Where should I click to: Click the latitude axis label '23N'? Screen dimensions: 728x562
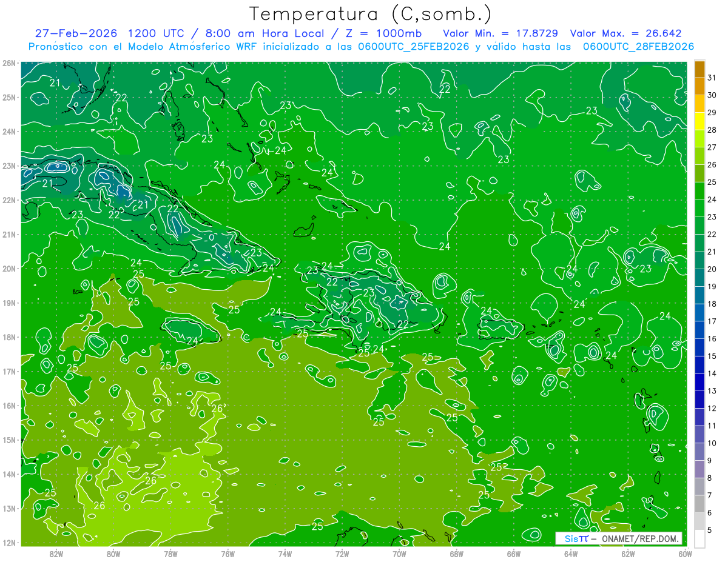click(x=8, y=166)
